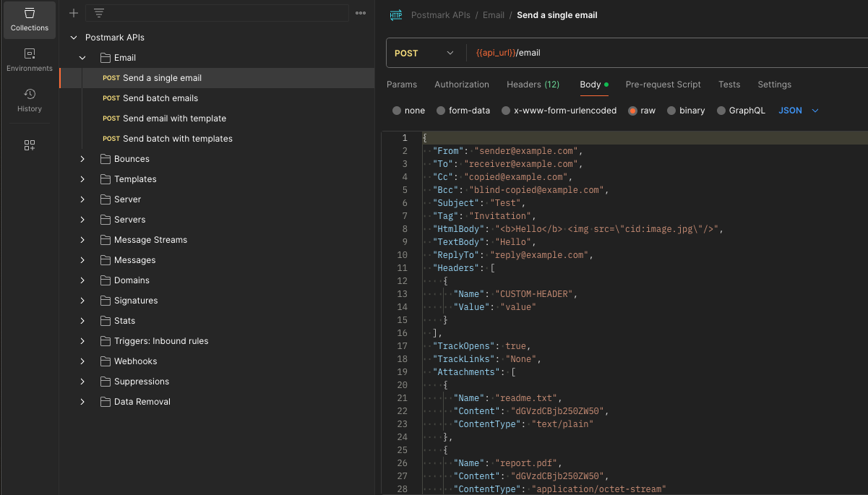The image size is (868, 495).
Task: Open the POST method dropdown
Action: [425, 53]
